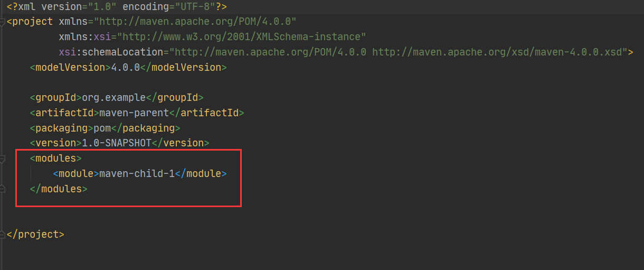Collapse the modules block fold marker
The width and height of the screenshot is (644, 270).
tap(3, 159)
